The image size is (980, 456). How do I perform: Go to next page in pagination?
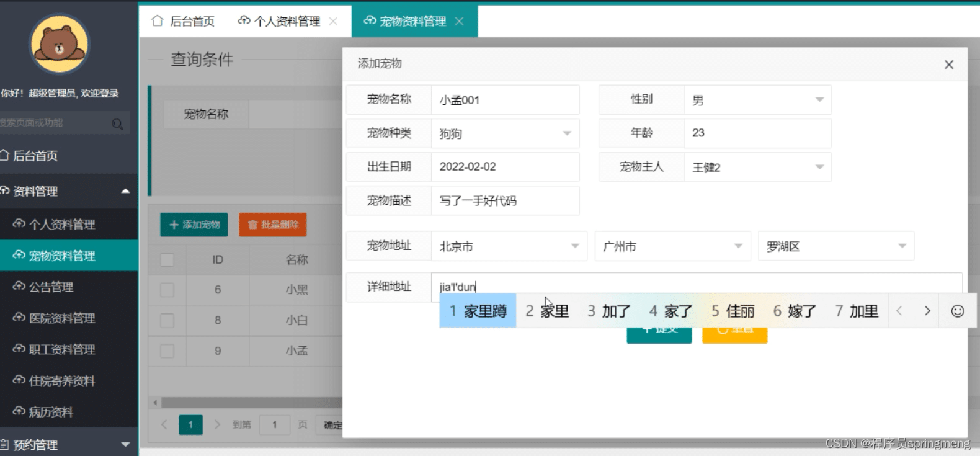[x=216, y=424]
